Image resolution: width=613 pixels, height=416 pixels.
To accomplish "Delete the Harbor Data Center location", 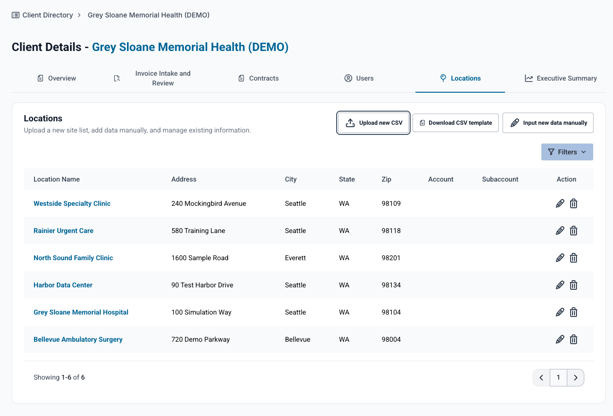I will (574, 285).
